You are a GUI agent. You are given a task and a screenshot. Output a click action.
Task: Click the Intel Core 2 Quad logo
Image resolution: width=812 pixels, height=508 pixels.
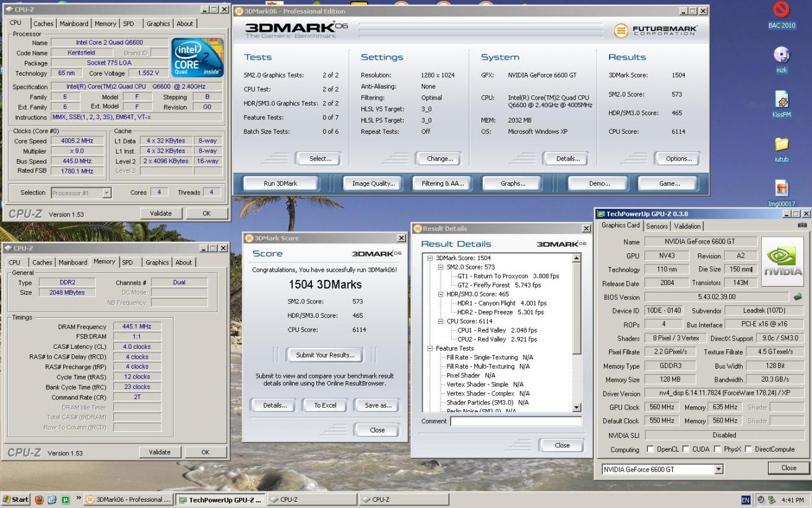coord(197,58)
